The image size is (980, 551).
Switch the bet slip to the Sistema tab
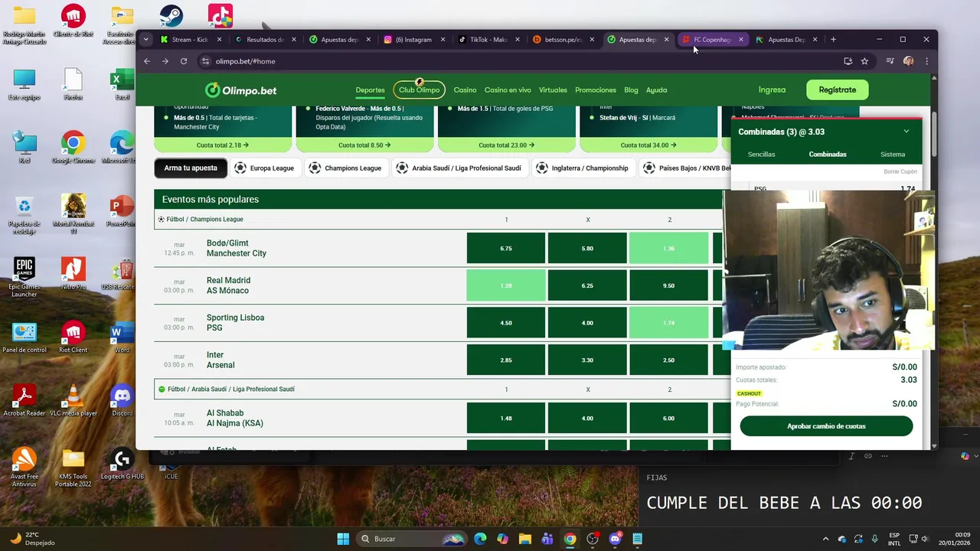click(893, 155)
